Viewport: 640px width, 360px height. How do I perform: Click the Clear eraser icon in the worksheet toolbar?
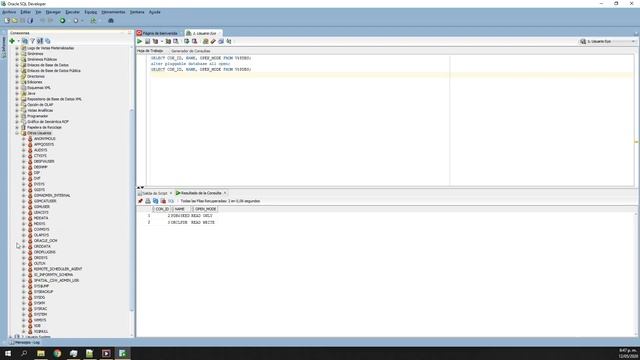point(213,41)
